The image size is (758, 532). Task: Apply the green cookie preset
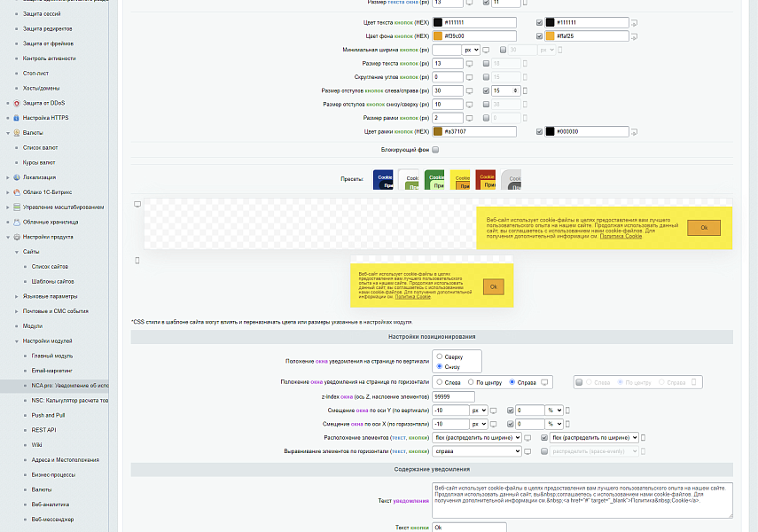click(x=434, y=179)
